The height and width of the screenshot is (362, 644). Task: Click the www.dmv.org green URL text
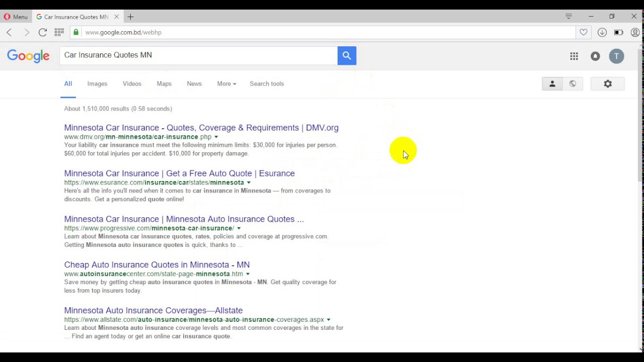[x=138, y=137]
